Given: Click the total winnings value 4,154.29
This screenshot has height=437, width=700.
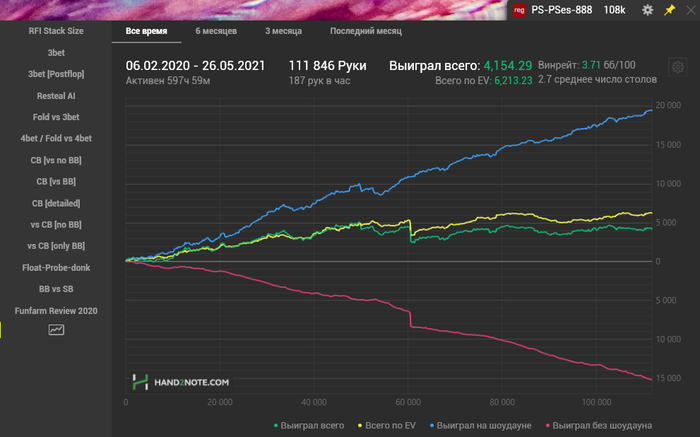Looking at the screenshot, I should click(x=508, y=66).
